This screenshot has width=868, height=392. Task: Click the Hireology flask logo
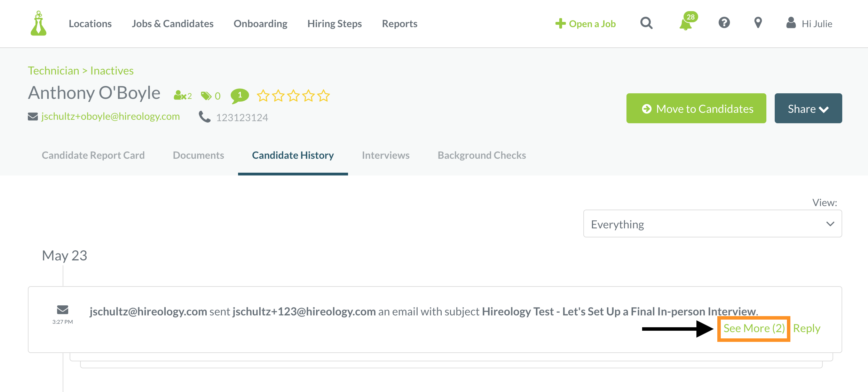(39, 23)
